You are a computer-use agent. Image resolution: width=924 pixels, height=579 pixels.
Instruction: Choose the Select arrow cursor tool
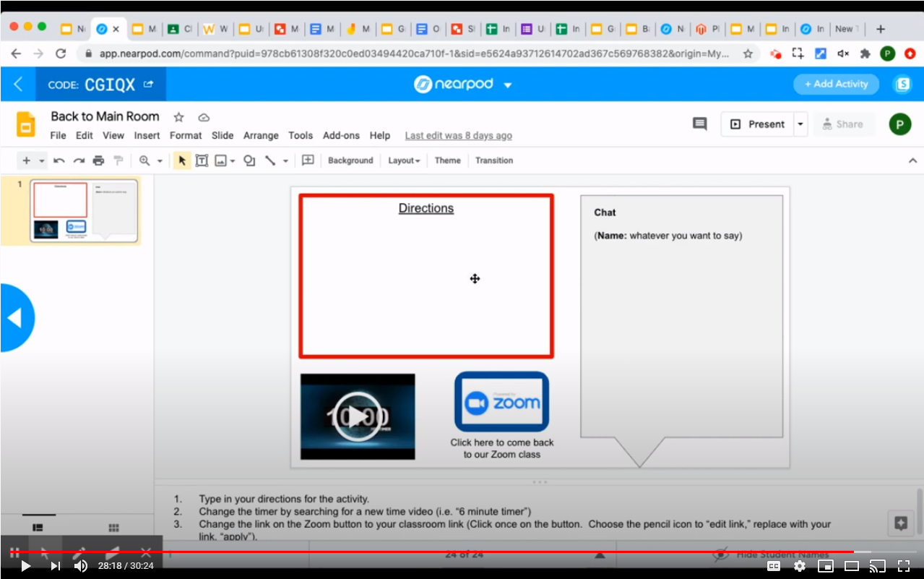tap(182, 160)
